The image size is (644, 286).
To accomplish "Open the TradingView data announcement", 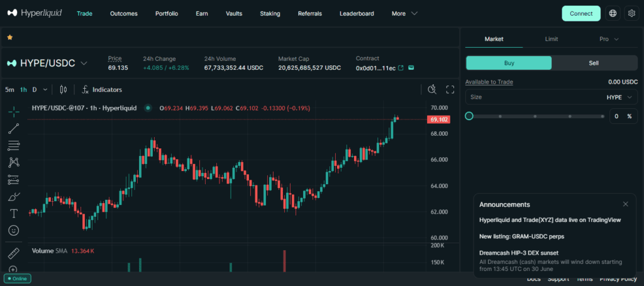I will pyautogui.click(x=550, y=220).
